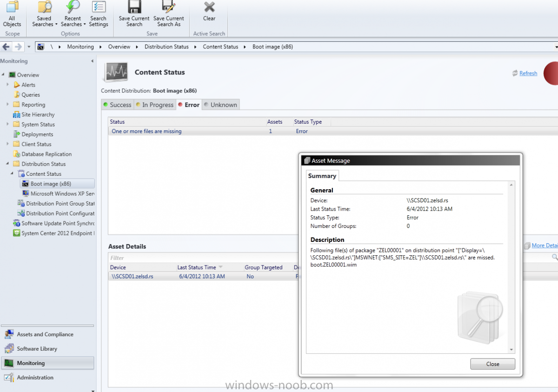Open the Administration workspace

click(x=47, y=378)
